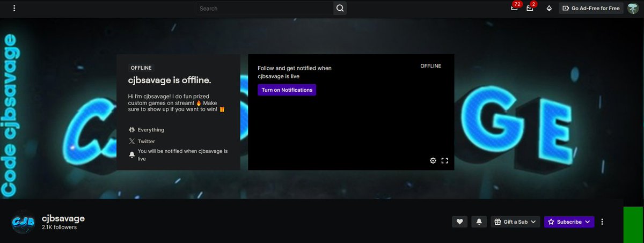Click the Everything links icon
The width and height of the screenshot is (644, 243).
tap(132, 130)
